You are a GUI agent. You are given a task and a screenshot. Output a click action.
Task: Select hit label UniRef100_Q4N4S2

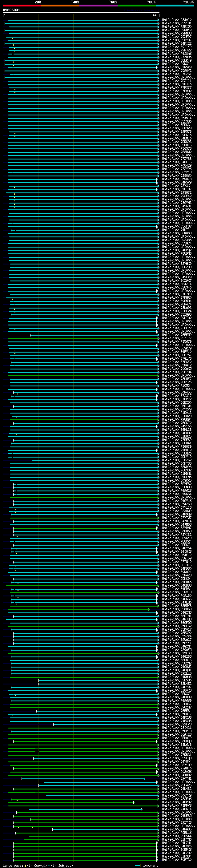pos(177,789)
